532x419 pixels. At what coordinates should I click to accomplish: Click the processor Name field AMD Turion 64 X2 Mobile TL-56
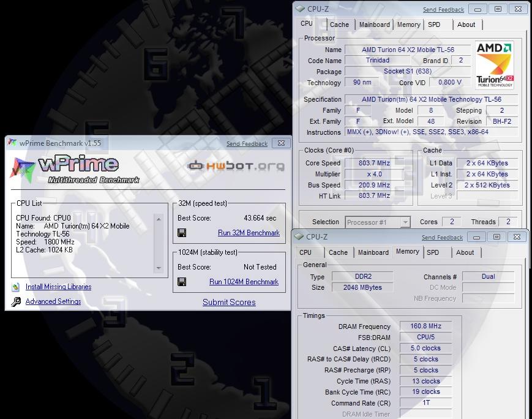[408, 50]
